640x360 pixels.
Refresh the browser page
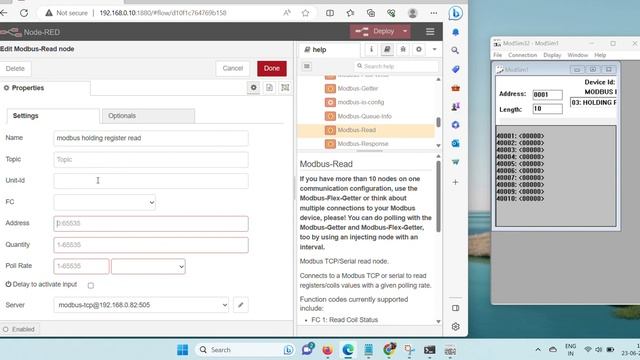pos(24,13)
